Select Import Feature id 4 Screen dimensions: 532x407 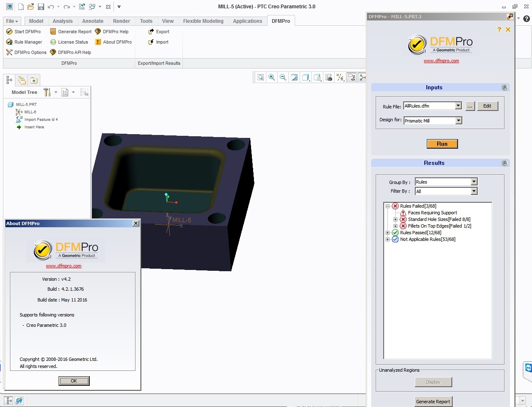coord(41,120)
